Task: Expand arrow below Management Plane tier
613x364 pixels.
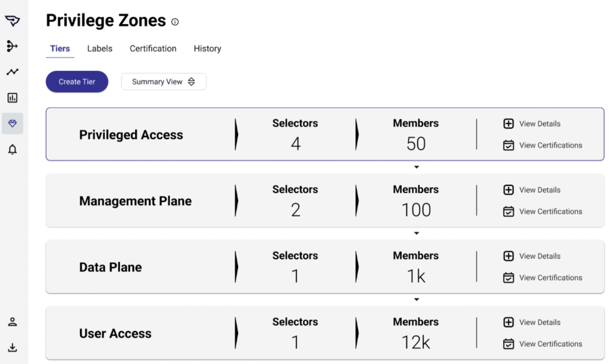Action: 416,233
